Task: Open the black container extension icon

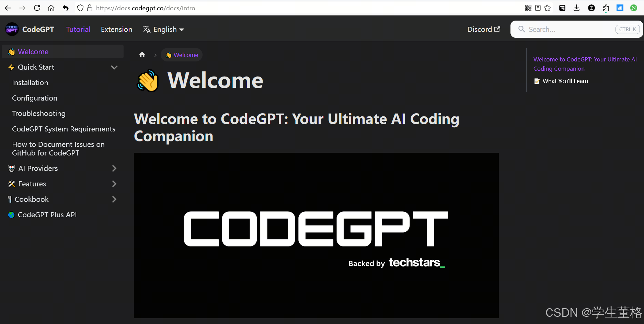Action: tap(562, 8)
